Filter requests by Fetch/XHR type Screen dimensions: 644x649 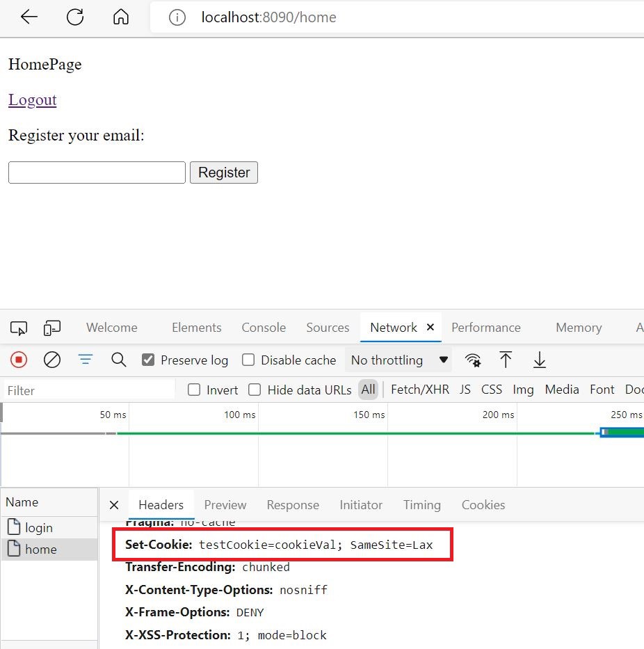click(420, 390)
